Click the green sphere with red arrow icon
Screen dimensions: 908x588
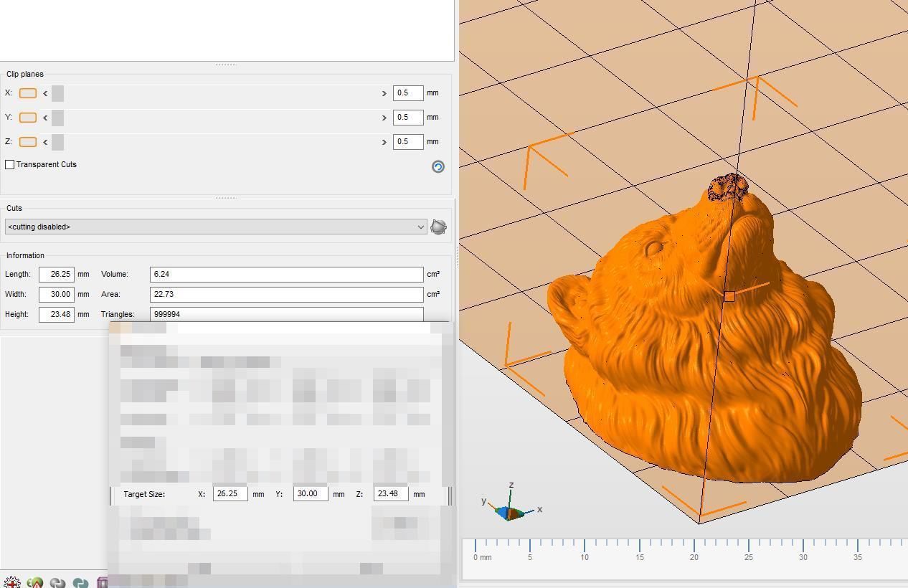tap(34, 582)
